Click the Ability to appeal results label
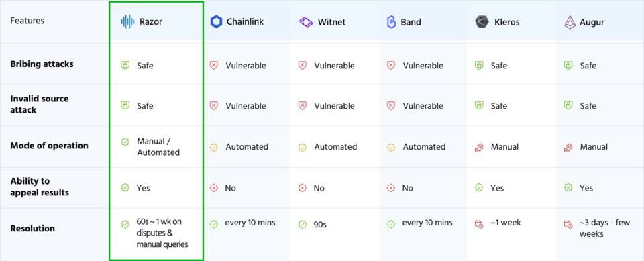644x261 pixels. [40, 187]
